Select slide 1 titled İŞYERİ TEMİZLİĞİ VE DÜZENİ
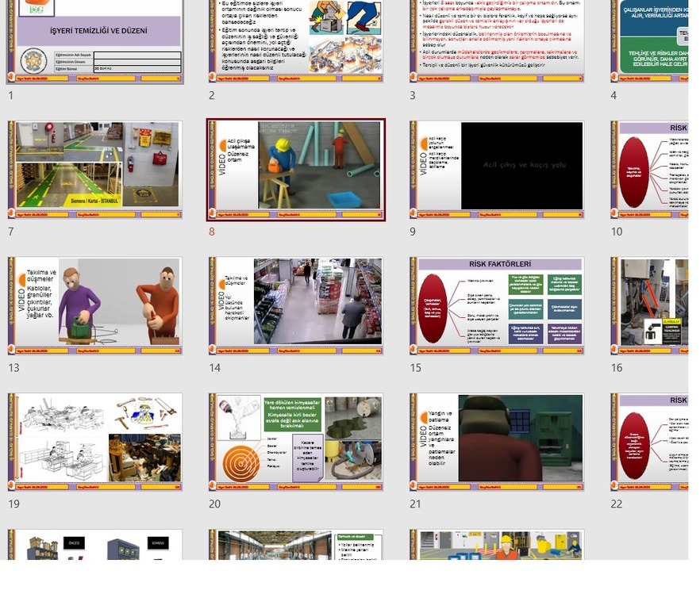This screenshot has height=594, width=700. [95, 41]
